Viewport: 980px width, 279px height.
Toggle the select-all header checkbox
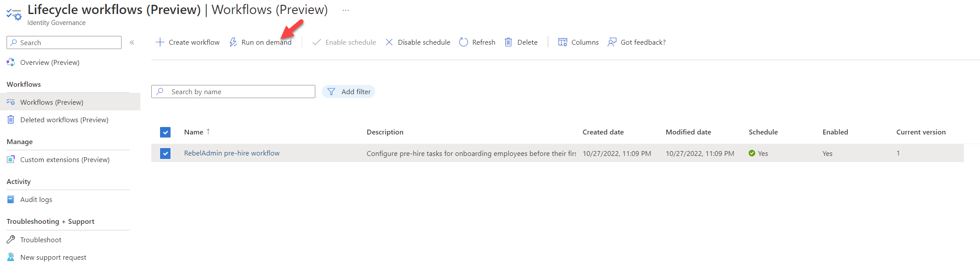point(165,132)
